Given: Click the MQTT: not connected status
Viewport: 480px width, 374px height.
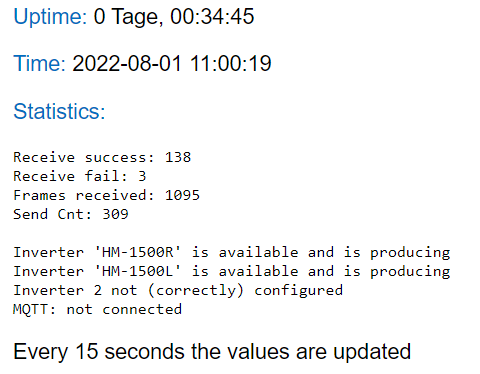Looking at the screenshot, I should click(97, 309).
